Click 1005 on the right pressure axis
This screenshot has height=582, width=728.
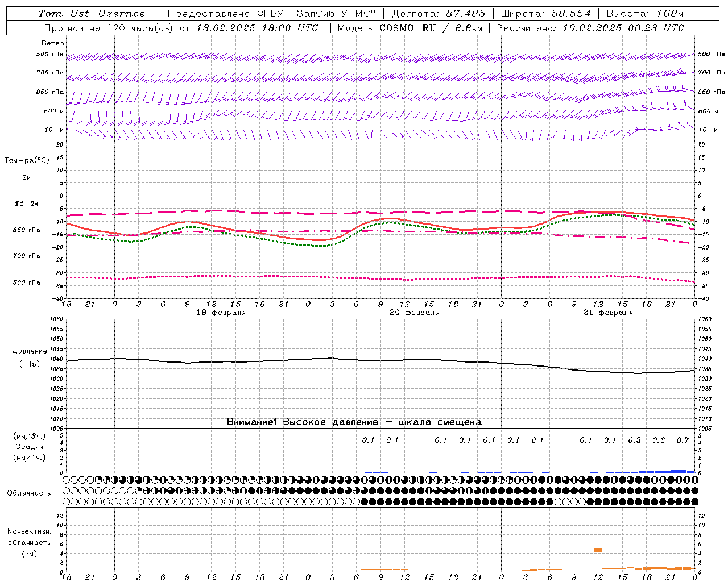[x=704, y=429]
